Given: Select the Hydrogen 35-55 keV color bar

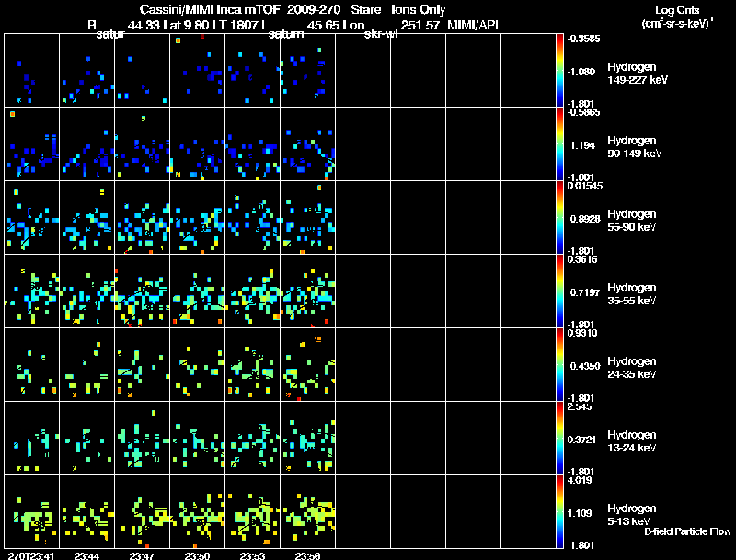Looking at the screenshot, I should pos(559,291).
